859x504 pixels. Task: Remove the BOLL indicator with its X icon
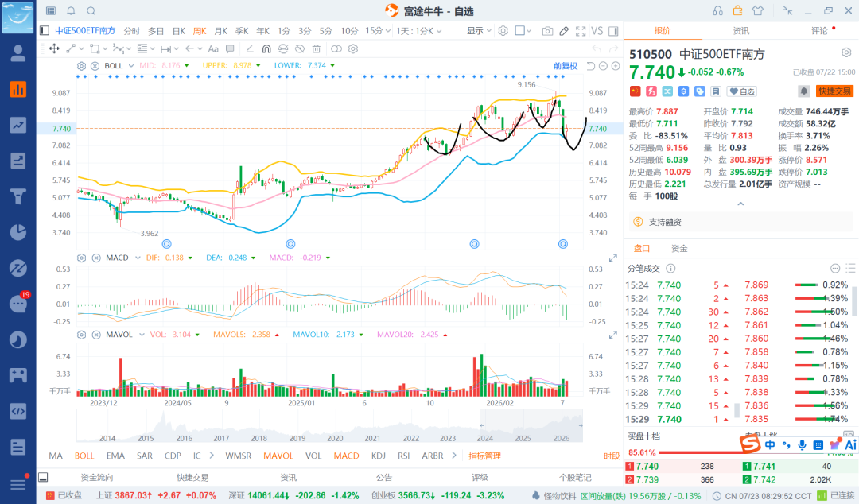click(95, 66)
